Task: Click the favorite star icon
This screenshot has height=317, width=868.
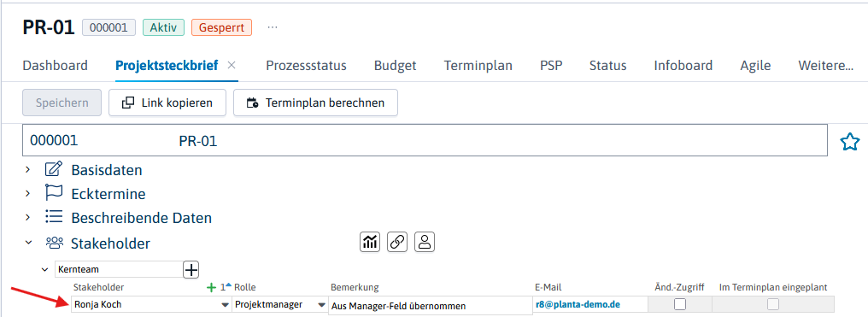Action: [850, 142]
